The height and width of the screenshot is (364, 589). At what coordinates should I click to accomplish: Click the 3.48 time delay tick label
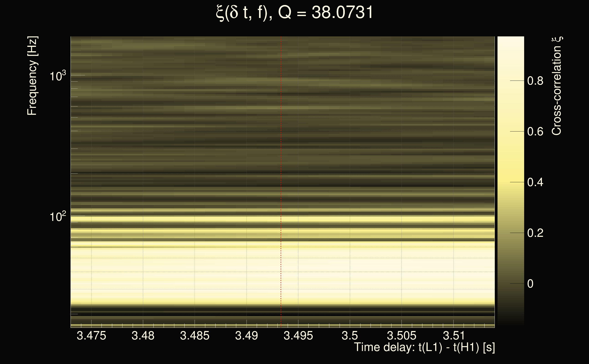(143, 336)
